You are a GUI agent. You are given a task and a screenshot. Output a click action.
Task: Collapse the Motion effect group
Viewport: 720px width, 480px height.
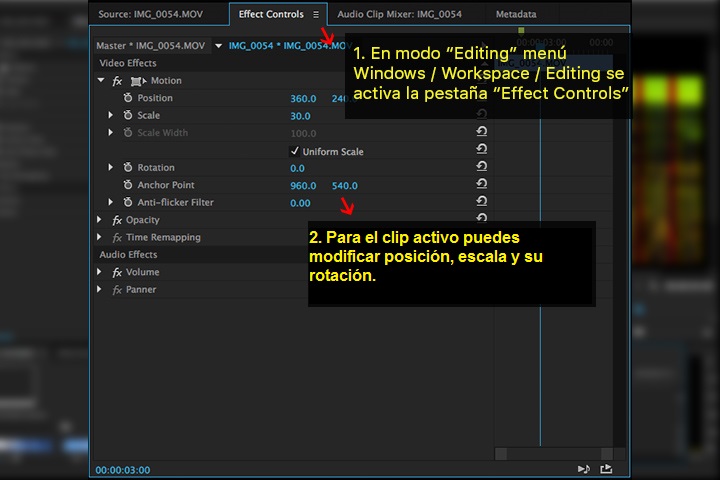point(101,80)
